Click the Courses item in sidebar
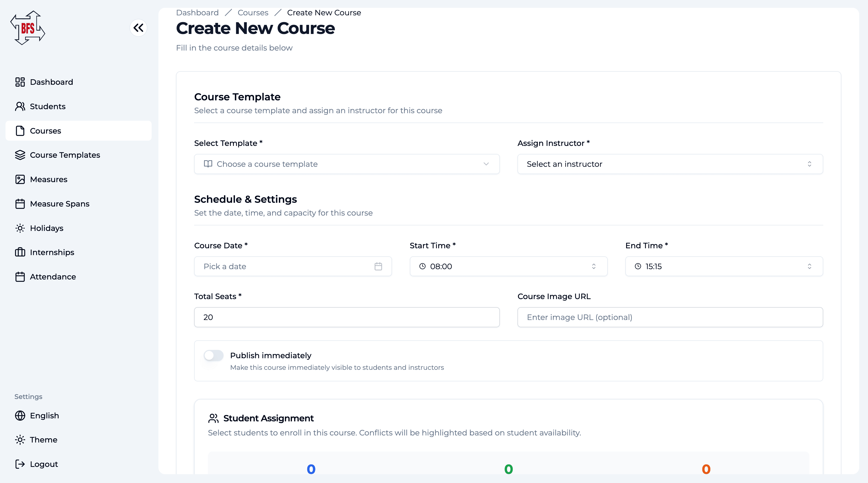Screen dimensions: 868x483 click(78, 131)
